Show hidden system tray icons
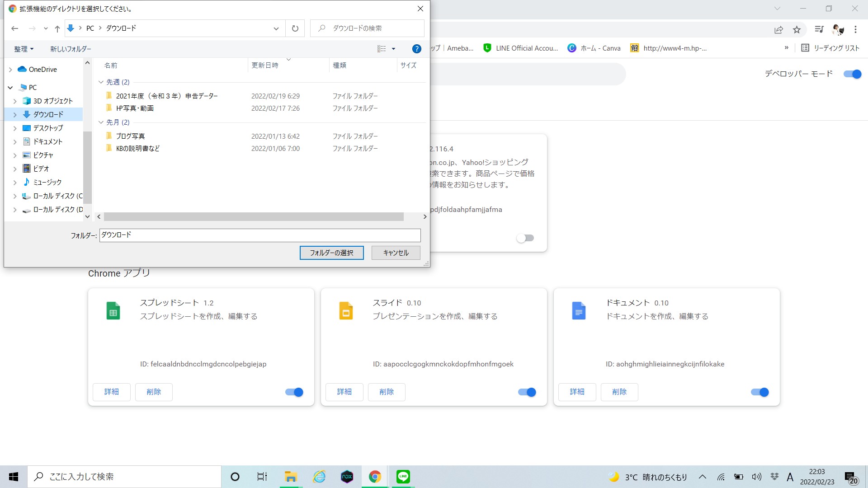 click(703, 477)
